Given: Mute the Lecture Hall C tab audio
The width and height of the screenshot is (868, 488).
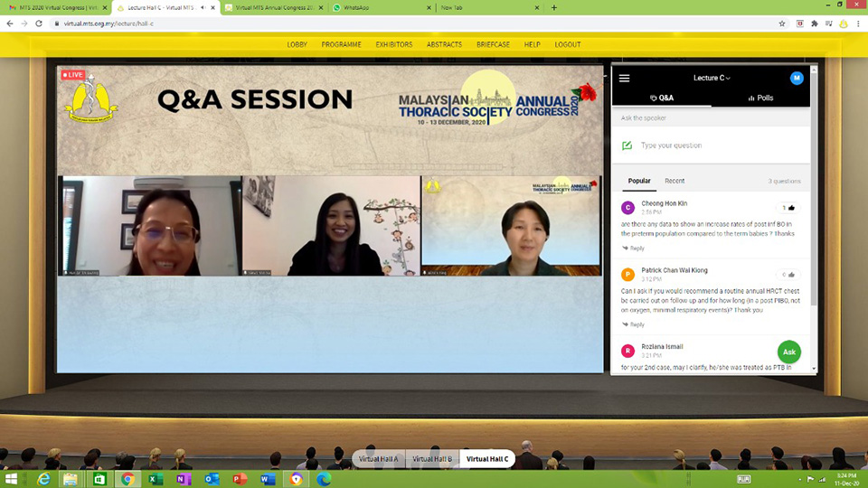Looking at the screenshot, I should click(203, 8).
